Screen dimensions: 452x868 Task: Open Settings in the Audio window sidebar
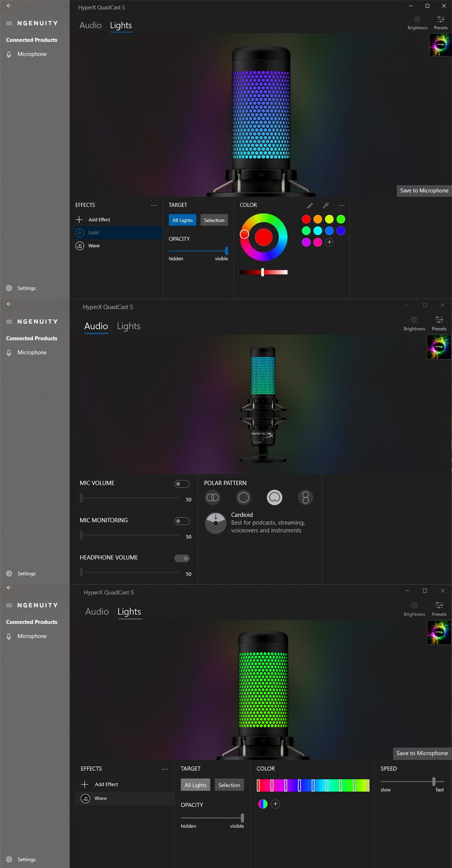click(x=21, y=574)
